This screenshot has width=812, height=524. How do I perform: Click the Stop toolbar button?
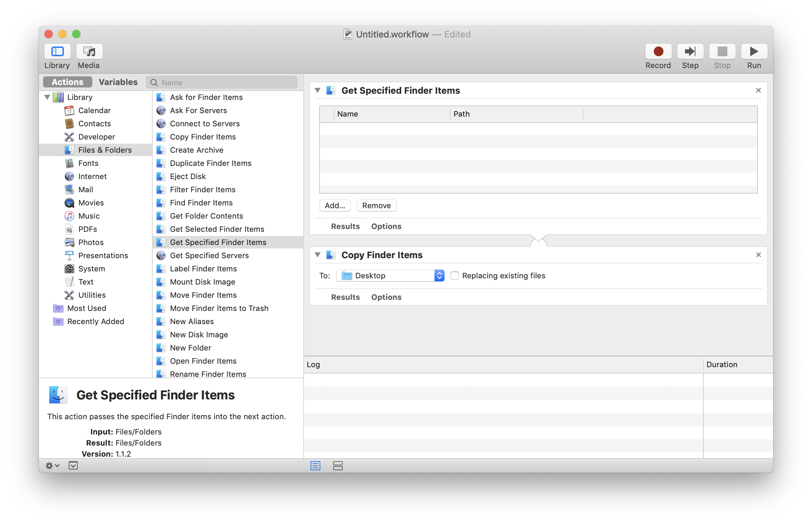[722, 52]
